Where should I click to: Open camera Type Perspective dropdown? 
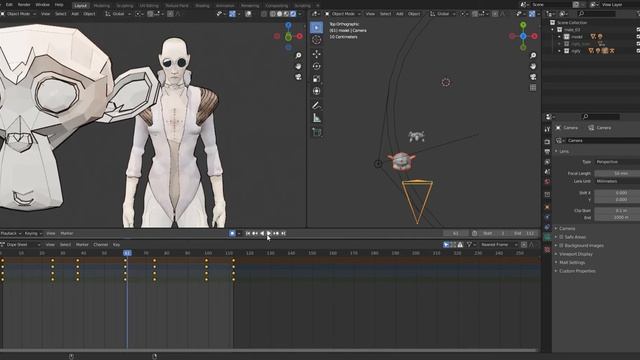point(617,162)
